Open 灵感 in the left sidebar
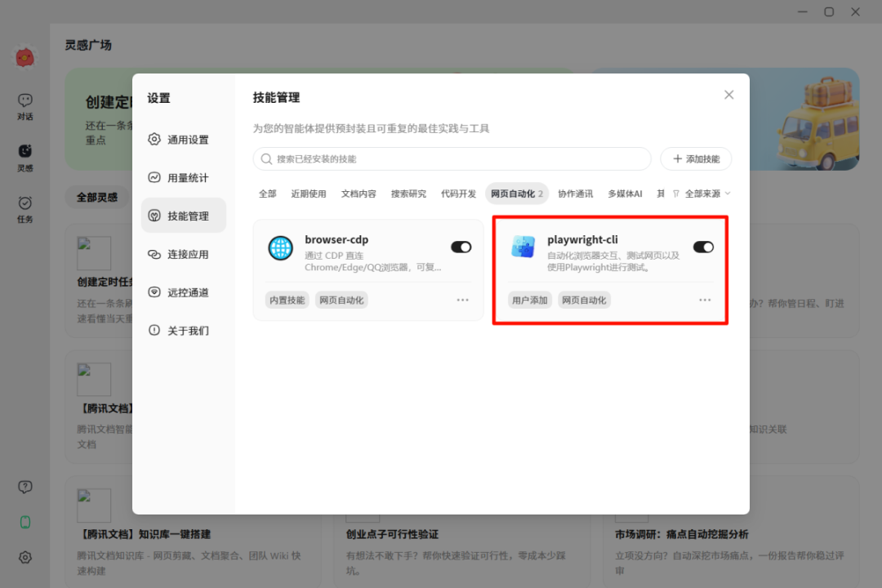882x588 pixels. (24, 158)
